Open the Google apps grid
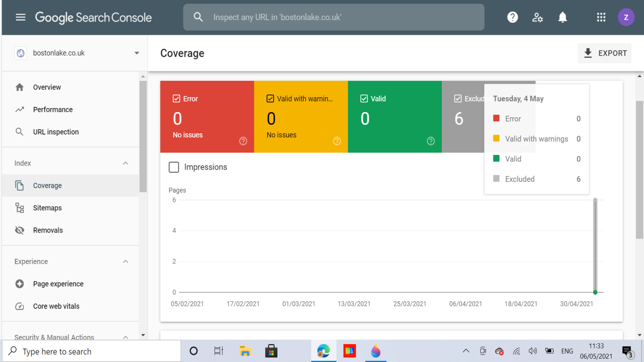Image resolution: width=644 pixels, height=362 pixels. [601, 17]
